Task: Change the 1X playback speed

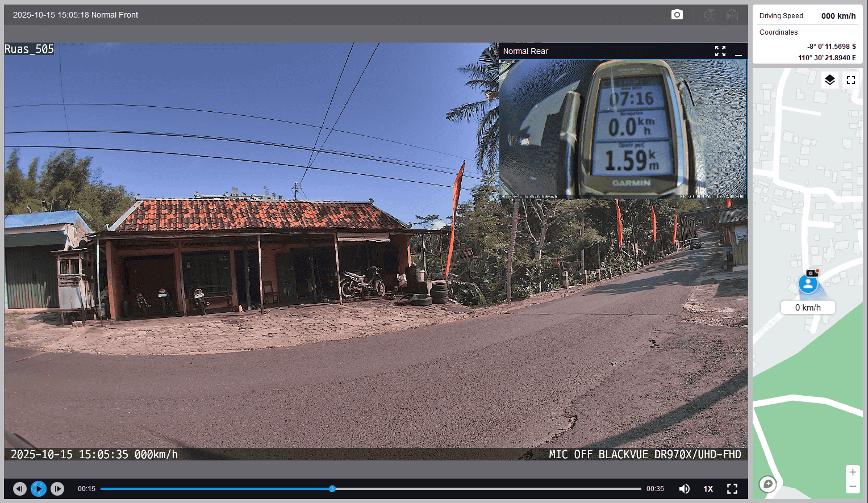Action: click(708, 489)
